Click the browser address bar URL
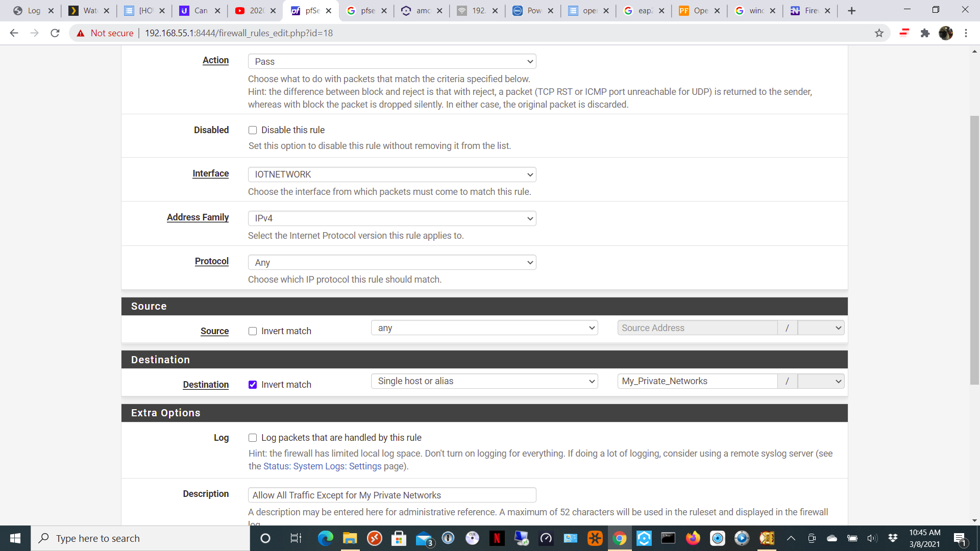This screenshot has height=551, width=980. pyautogui.click(x=239, y=33)
